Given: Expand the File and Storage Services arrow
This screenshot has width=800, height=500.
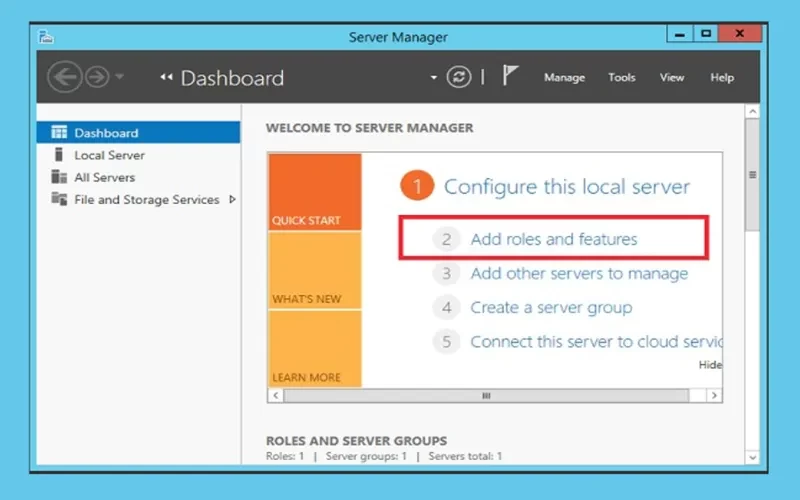Looking at the screenshot, I should pos(233,199).
